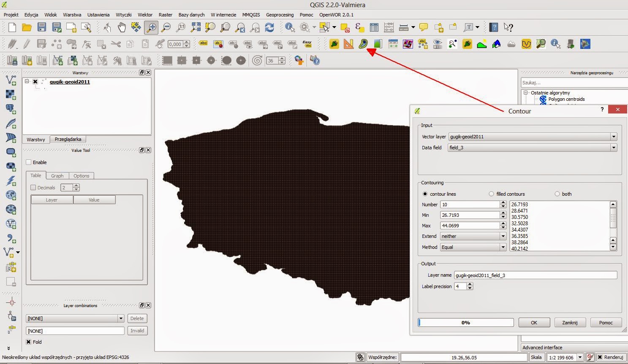628x364 pixels.
Task: Switch to the Przeglądarka tab
Action: [68, 139]
